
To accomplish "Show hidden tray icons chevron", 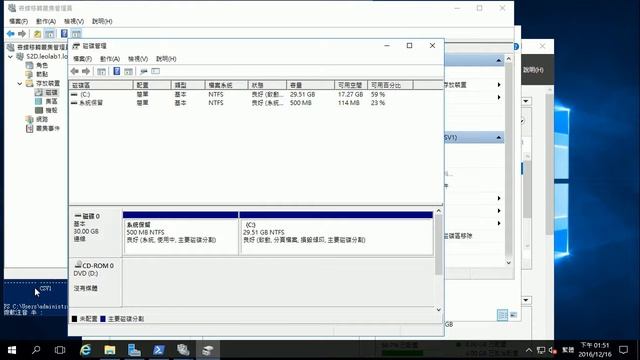I will tap(529, 350).
